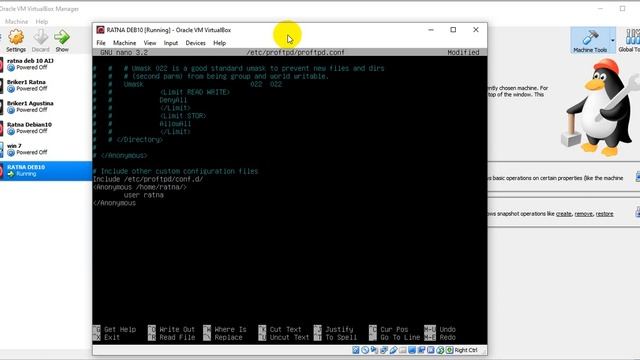Click the keyboard capture host key indicator
Screen dimensions: 640x360
coord(449,350)
